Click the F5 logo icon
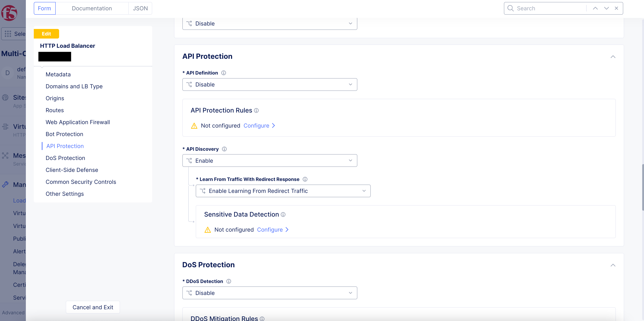This screenshot has height=321, width=644. coord(9,13)
